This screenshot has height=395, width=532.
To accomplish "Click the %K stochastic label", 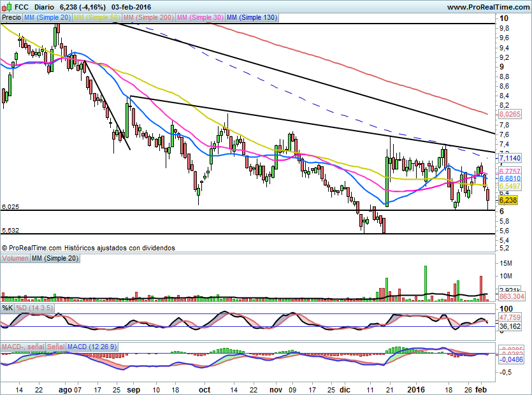I will (x=8, y=308).
